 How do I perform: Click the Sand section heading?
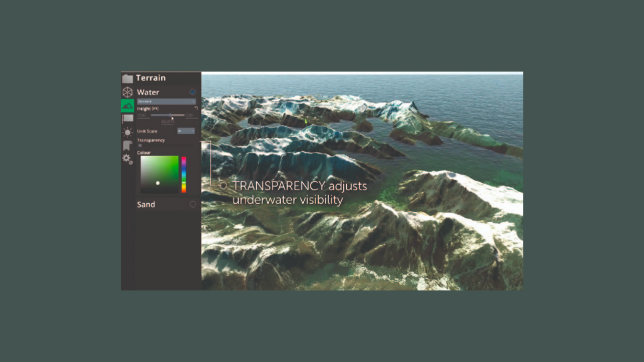[x=146, y=204]
